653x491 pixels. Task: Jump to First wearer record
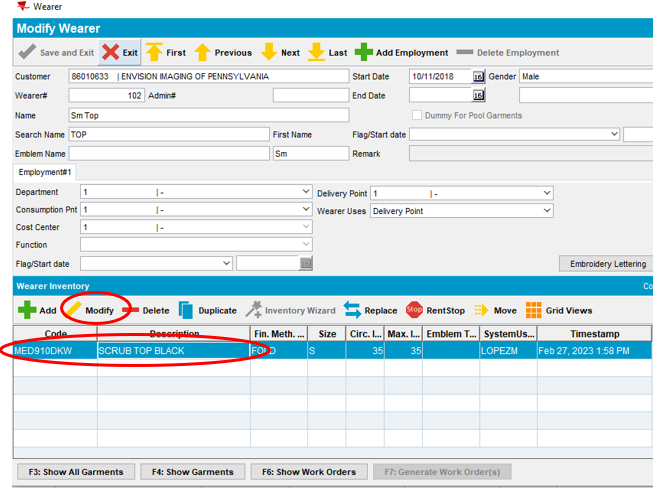155,52
